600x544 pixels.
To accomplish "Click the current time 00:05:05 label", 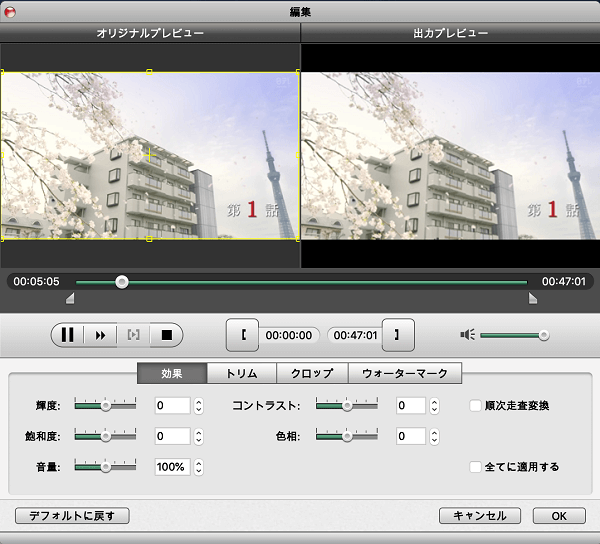I will pyautogui.click(x=36, y=282).
